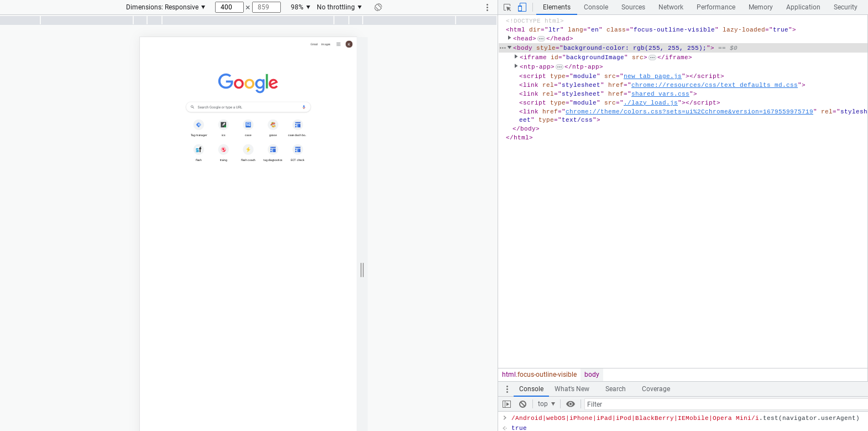868x431 pixels.
Task: Open the case shortcut icon
Action: coord(248,125)
